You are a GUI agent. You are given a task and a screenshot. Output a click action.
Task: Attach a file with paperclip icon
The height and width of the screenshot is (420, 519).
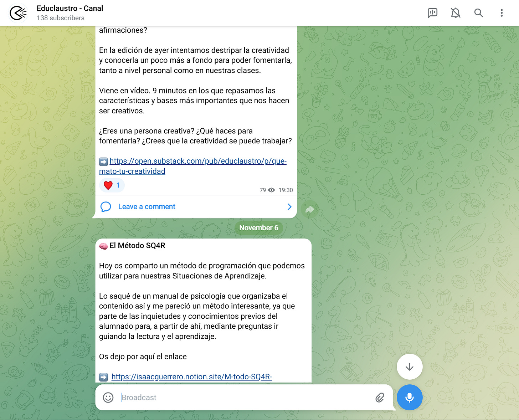coord(380,398)
